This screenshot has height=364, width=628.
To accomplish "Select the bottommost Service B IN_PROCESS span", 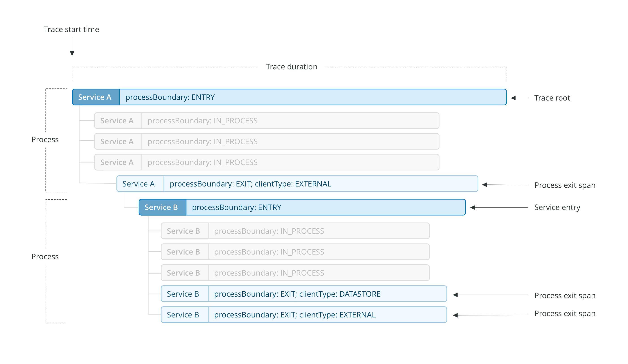I will point(295,273).
